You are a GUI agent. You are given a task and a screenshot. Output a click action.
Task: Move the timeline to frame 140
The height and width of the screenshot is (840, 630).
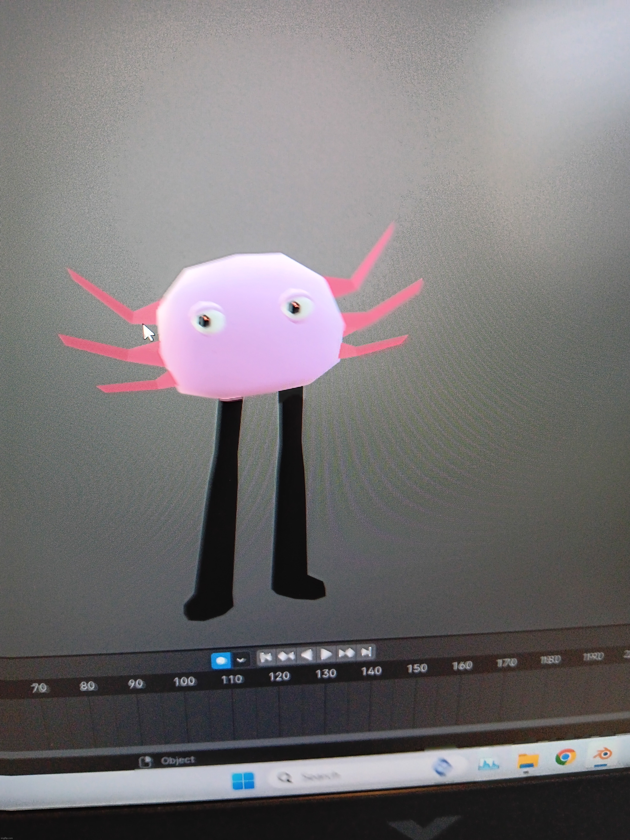[x=371, y=671]
